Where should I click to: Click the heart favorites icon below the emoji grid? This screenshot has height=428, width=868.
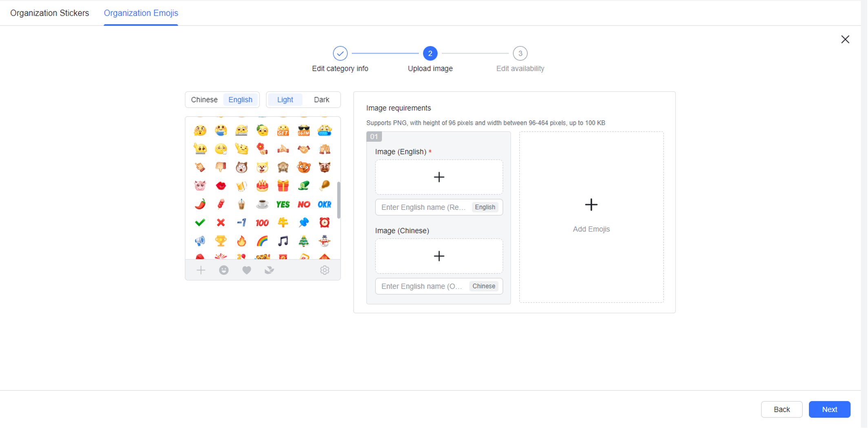point(246,270)
